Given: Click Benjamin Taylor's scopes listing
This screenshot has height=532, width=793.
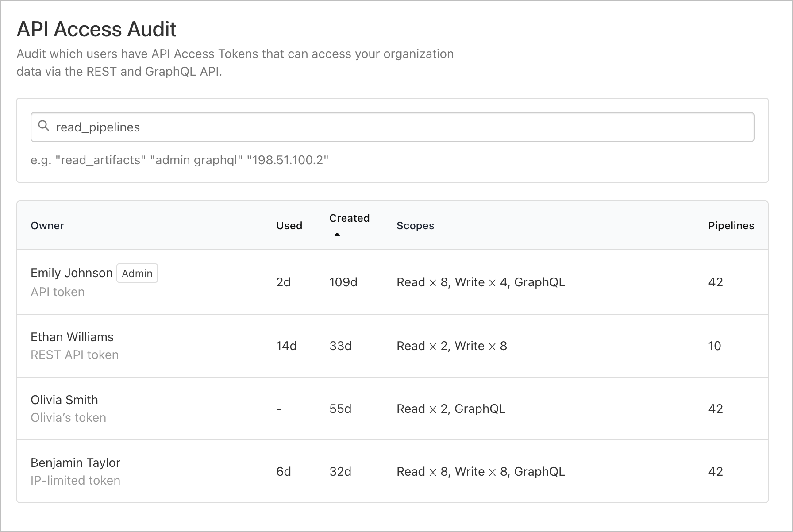Looking at the screenshot, I should pyautogui.click(x=480, y=471).
